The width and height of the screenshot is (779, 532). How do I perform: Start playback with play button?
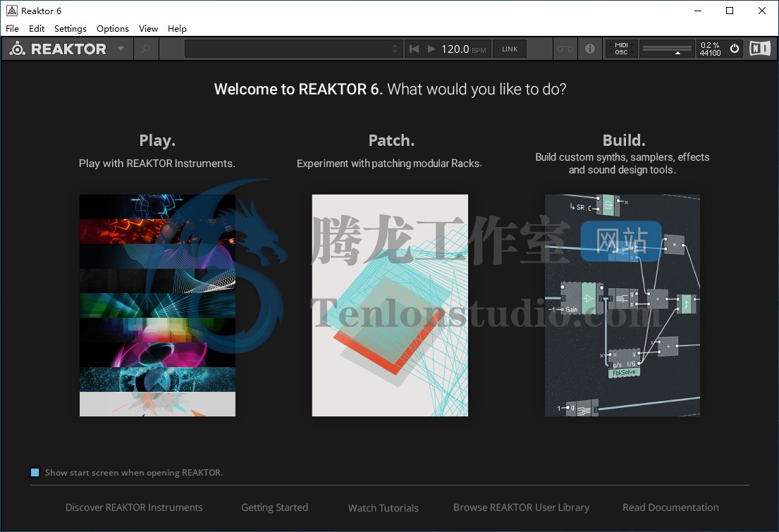point(431,49)
